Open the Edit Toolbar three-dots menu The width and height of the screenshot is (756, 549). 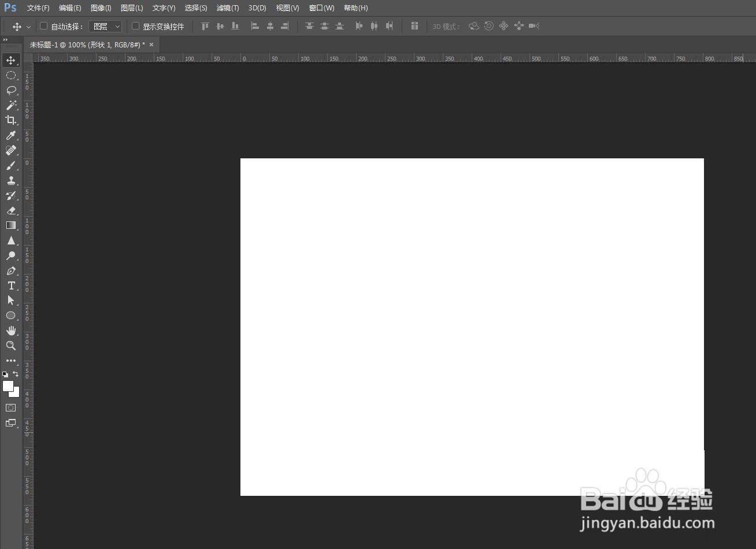(x=11, y=361)
